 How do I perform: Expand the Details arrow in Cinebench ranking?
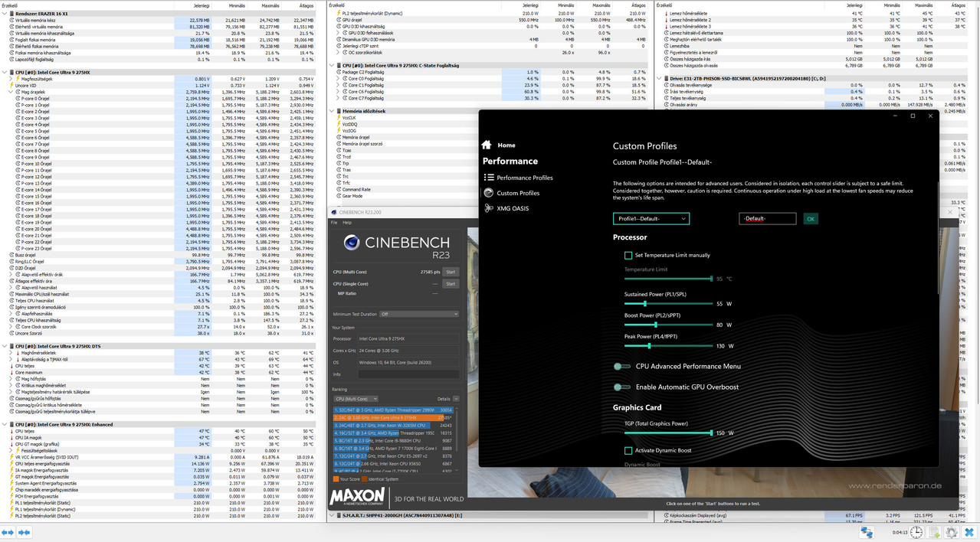456,399
